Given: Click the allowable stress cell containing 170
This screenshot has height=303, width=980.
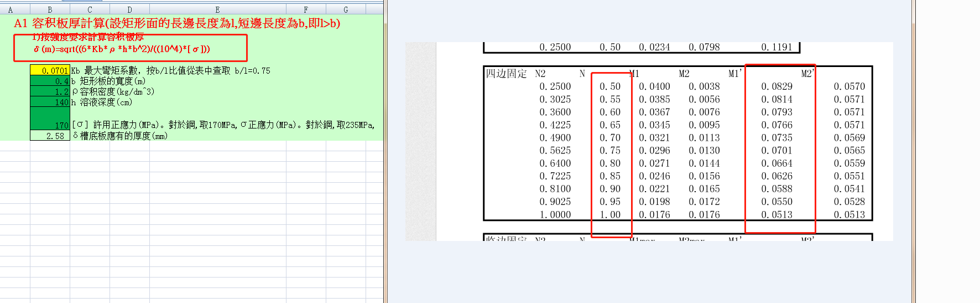Looking at the screenshot, I should [50, 119].
